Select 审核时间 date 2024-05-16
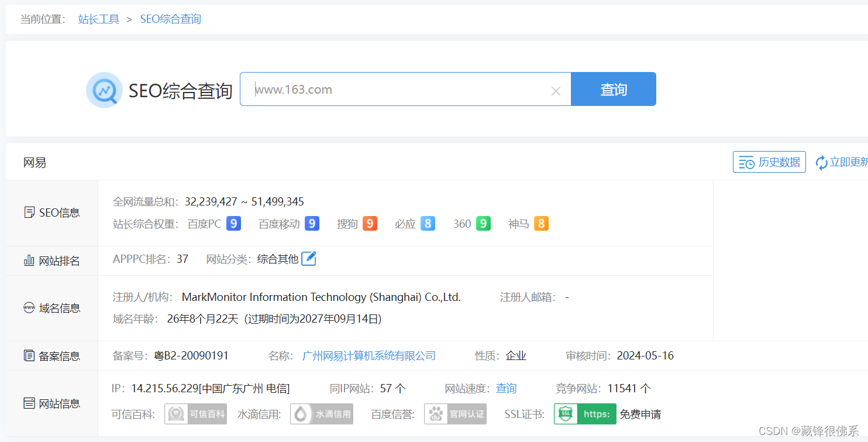Image resolution: width=868 pixels, height=442 pixels. point(645,355)
